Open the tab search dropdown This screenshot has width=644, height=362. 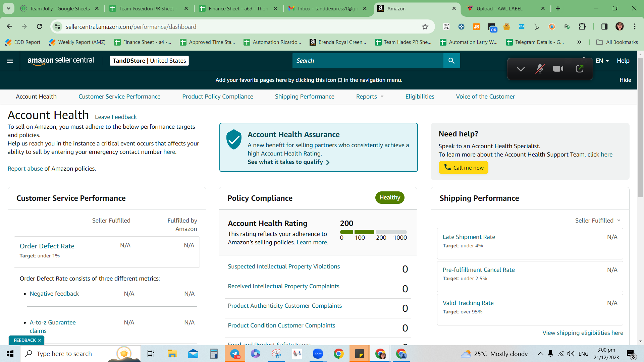click(x=8, y=8)
